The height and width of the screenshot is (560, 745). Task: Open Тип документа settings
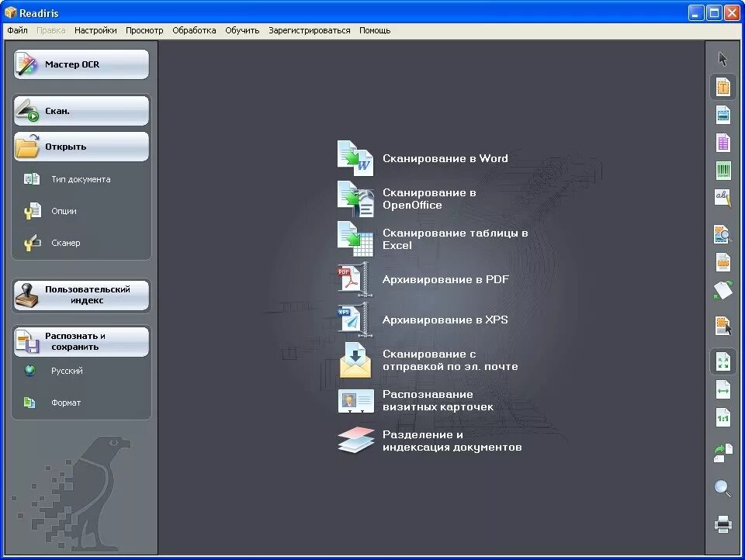point(67,179)
